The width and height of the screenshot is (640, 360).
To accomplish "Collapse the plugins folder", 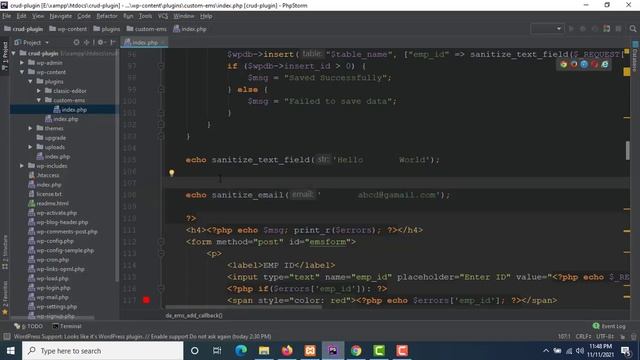I will pyautogui.click(x=31, y=82).
